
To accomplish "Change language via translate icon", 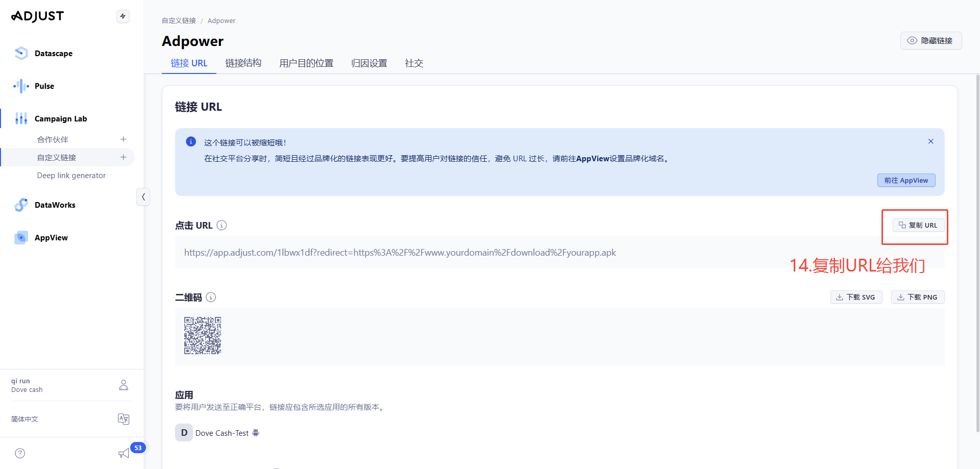I will click(124, 419).
